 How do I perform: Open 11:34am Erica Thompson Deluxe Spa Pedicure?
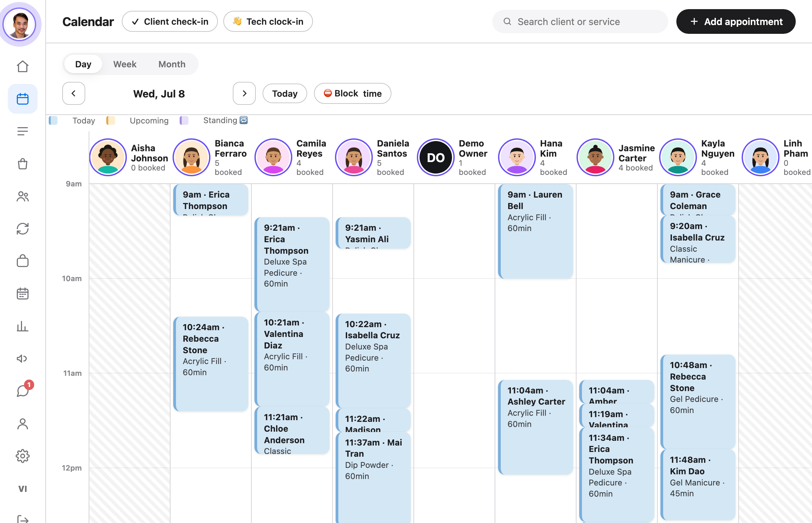(617, 475)
